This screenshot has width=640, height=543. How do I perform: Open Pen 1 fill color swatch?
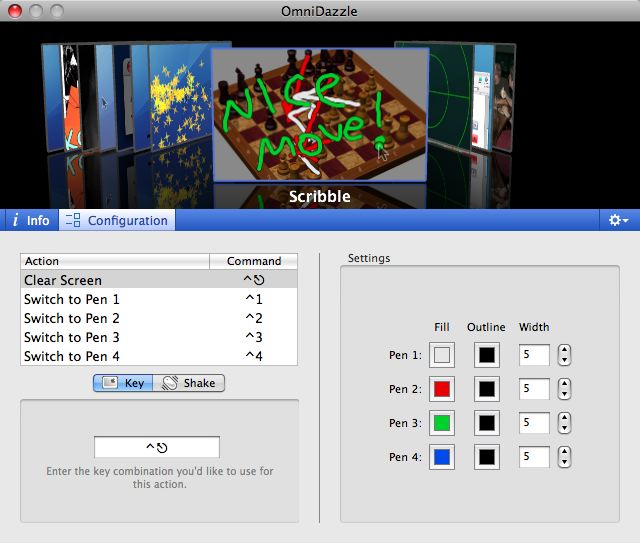pyautogui.click(x=442, y=355)
